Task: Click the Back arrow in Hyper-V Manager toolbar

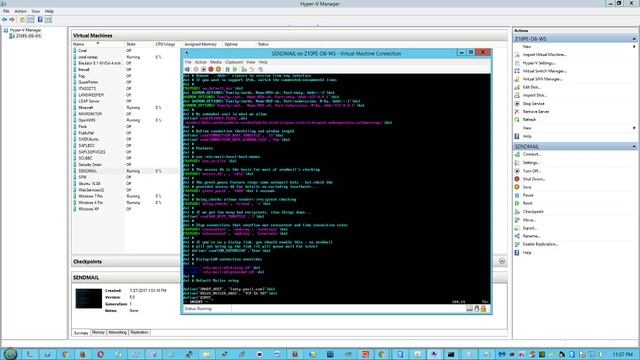Action: 4,20
